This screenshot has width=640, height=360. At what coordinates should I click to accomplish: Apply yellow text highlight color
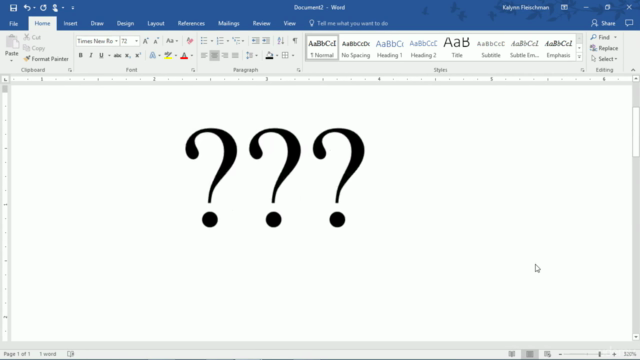tap(168, 56)
